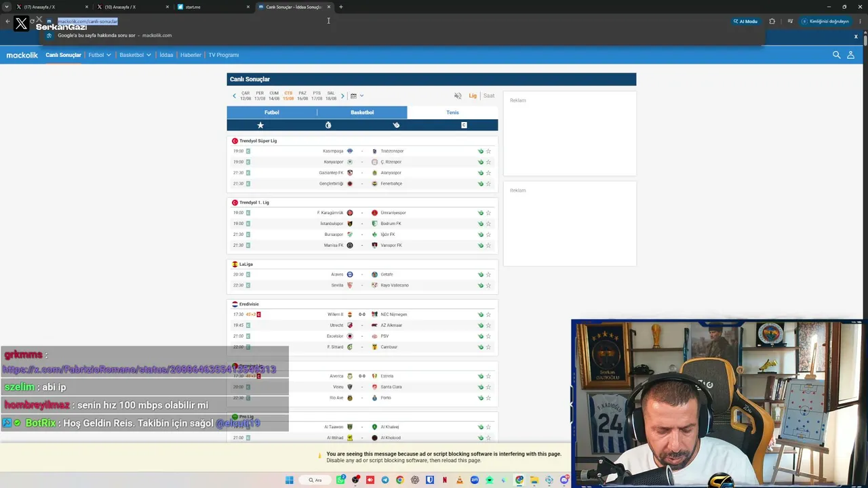This screenshot has height=488, width=868.
Task: Click the Mackolik logo
Action: click(22, 55)
